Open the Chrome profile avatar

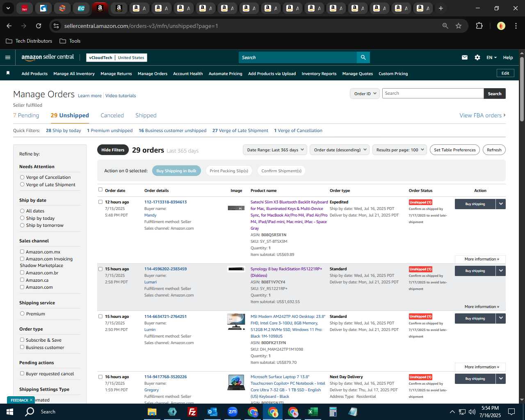coord(501,26)
